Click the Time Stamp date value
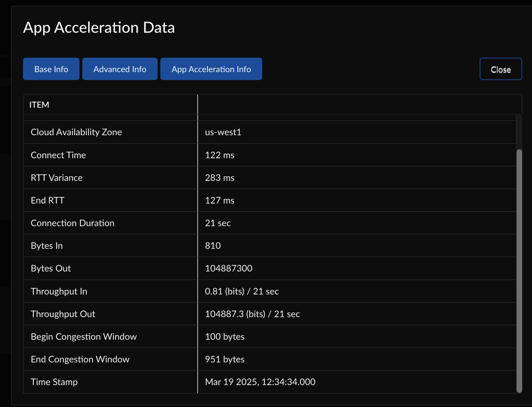 [x=260, y=382]
